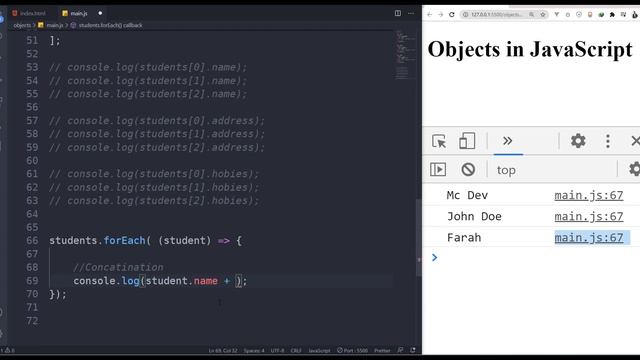Select the inspect element picker tool
640x360 pixels.
pyautogui.click(x=439, y=141)
